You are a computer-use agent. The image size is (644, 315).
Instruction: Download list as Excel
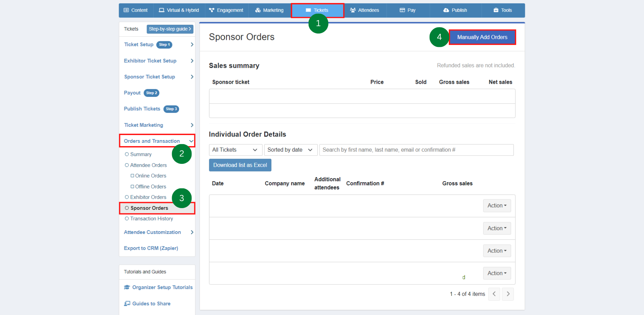pyautogui.click(x=240, y=165)
